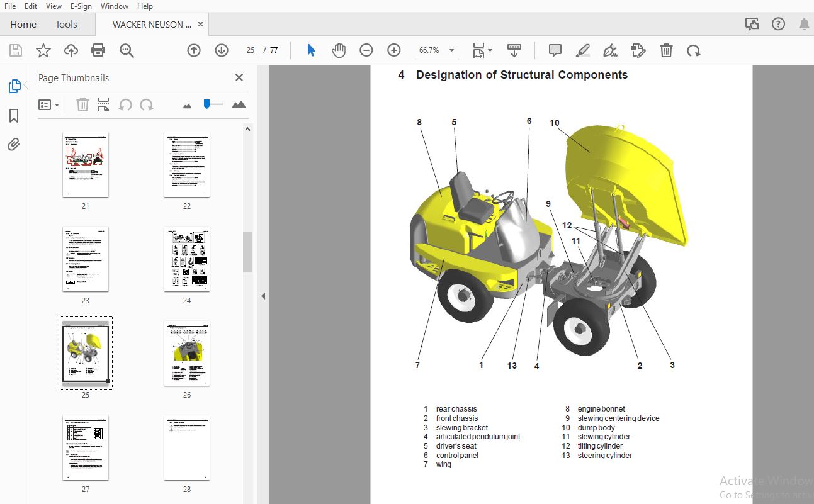Rotate page using toolbar rotate icon
This screenshot has width=814, height=504.
coord(694,50)
